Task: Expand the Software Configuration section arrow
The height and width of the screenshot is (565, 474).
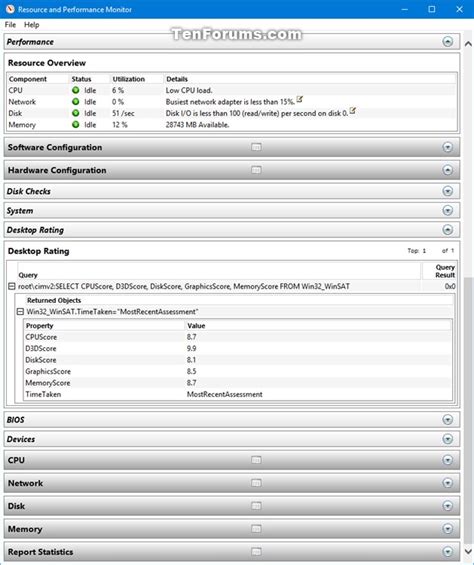Action: [448, 147]
